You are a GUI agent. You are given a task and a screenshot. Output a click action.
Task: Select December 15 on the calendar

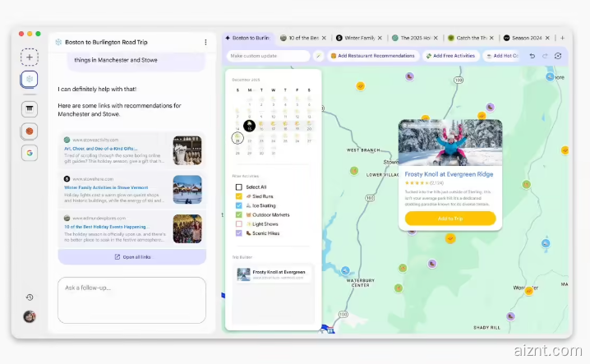point(250,128)
